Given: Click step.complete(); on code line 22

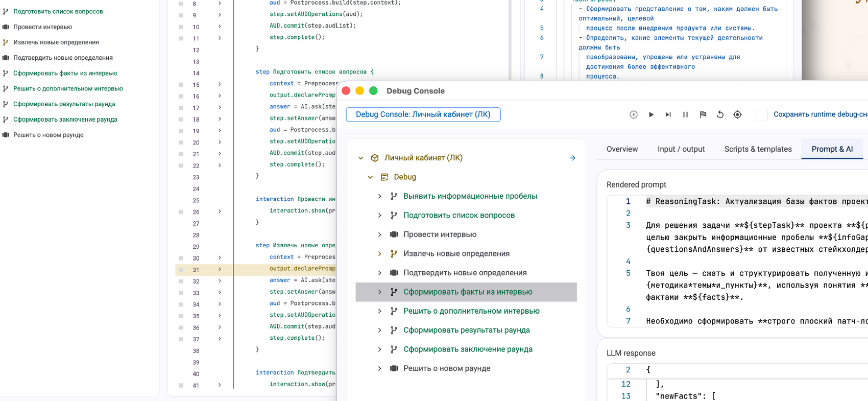Looking at the screenshot, I should tap(297, 164).
